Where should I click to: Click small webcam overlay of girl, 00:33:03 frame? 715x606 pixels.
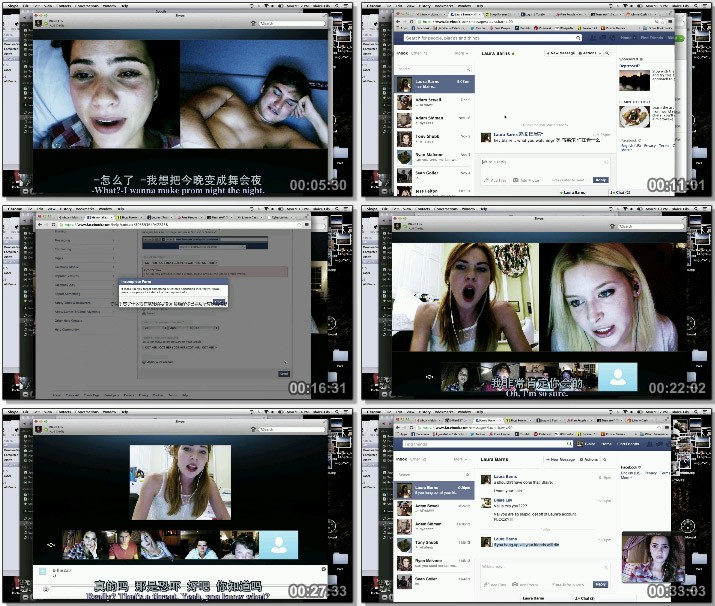tap(653, 558)
